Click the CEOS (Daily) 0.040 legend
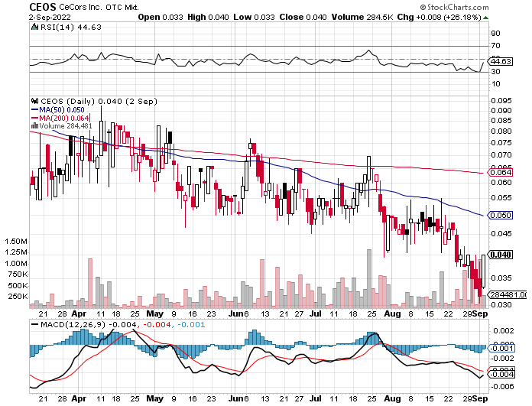 point(99,101)
